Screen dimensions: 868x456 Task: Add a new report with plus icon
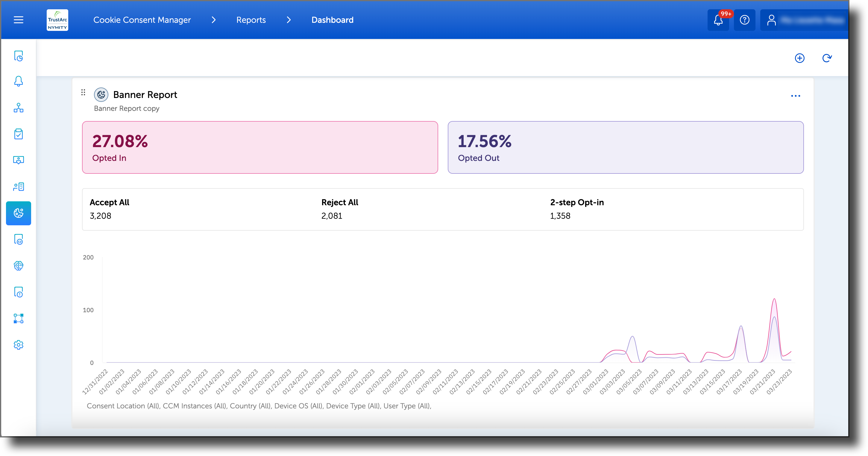[x=799, y=58]
